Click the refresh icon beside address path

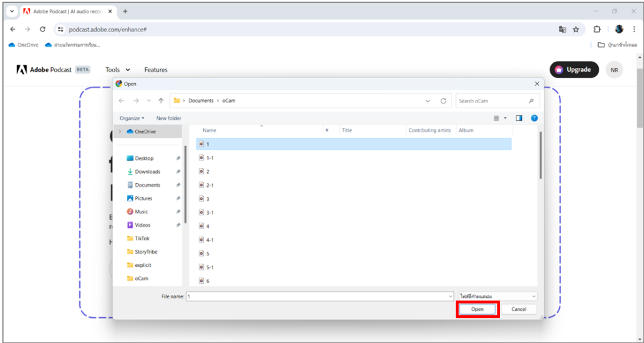(x=443, y=101)
